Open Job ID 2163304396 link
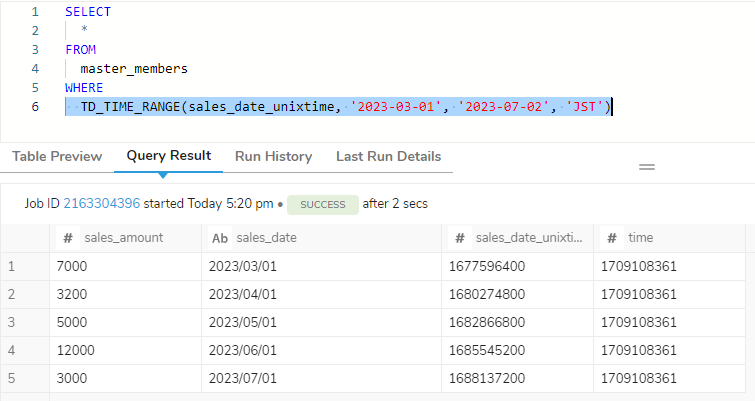The image size is (755, 401). [102, 204]
